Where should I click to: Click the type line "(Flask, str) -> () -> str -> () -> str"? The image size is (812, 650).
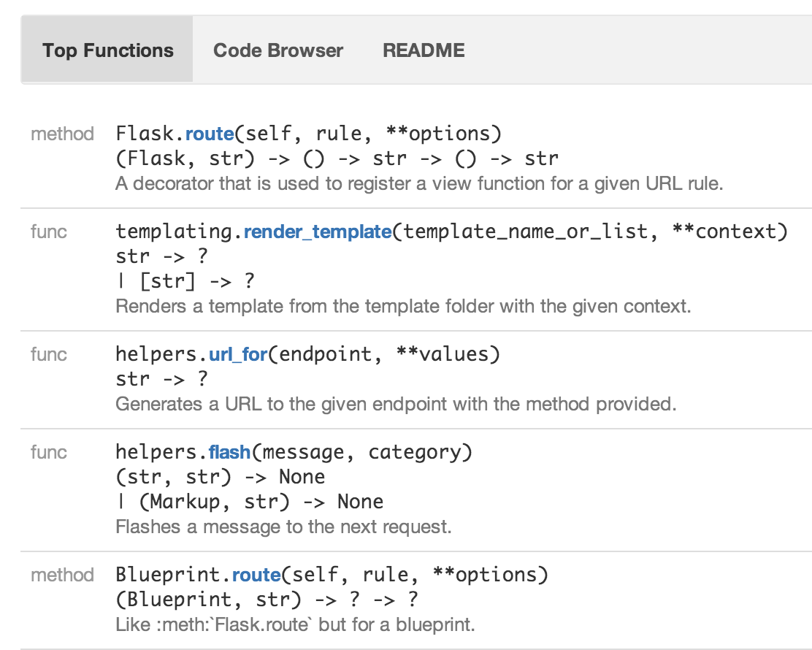pos(337,158)
